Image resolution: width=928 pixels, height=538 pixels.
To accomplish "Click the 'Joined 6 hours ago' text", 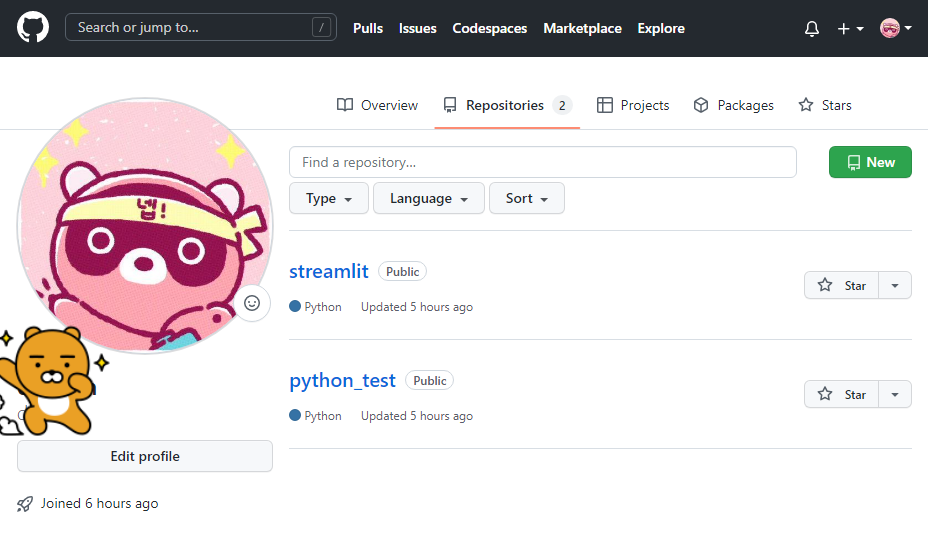I will tap(99, 503).
